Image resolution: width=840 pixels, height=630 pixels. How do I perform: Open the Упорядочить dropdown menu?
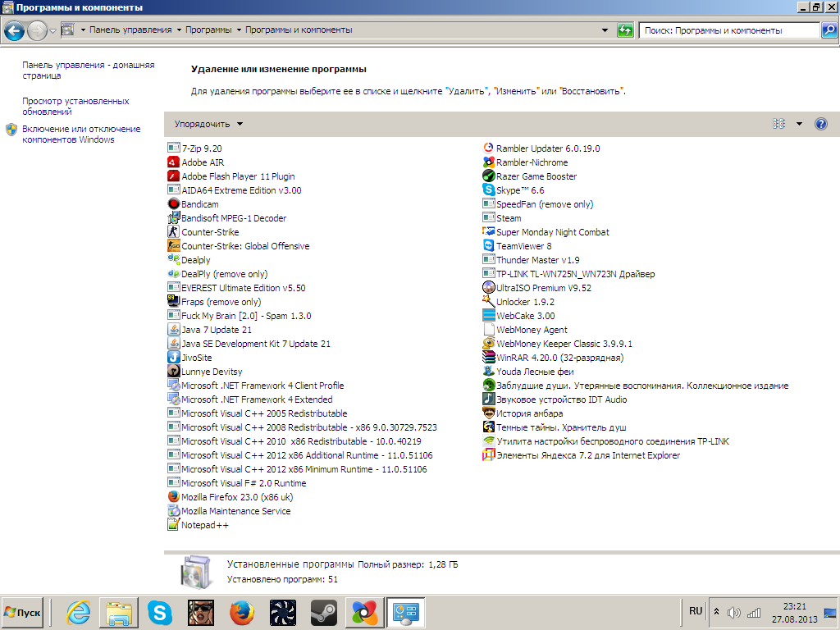point(208,125)
